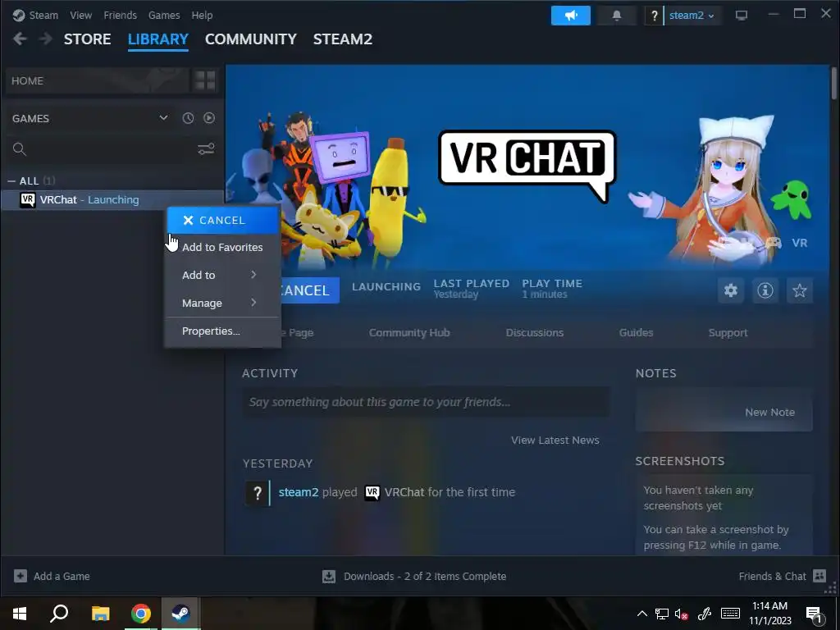Open the collections grid view icon
840x630 pixels.
[x=205, y=81]
